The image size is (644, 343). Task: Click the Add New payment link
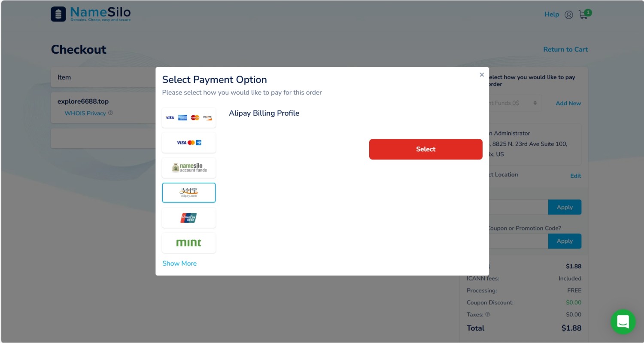(x=568, y=103)
